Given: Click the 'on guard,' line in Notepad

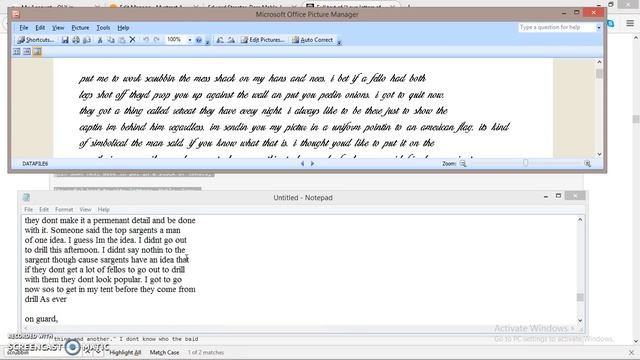Looking at the screenshot, I should coord(41,319).
